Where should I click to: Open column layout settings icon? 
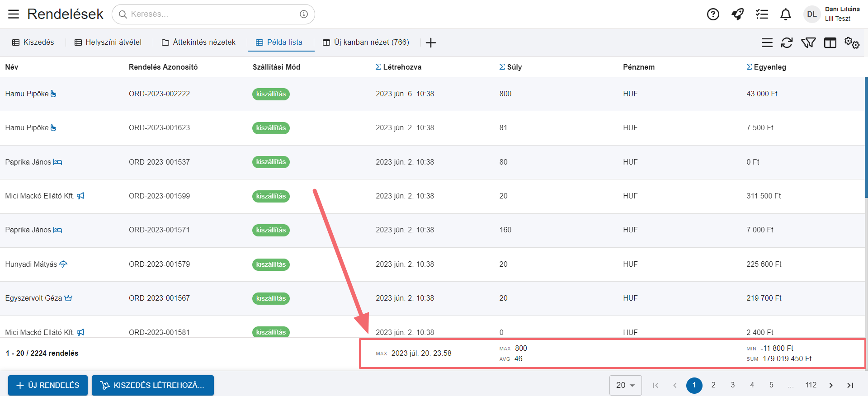(830, 42)
